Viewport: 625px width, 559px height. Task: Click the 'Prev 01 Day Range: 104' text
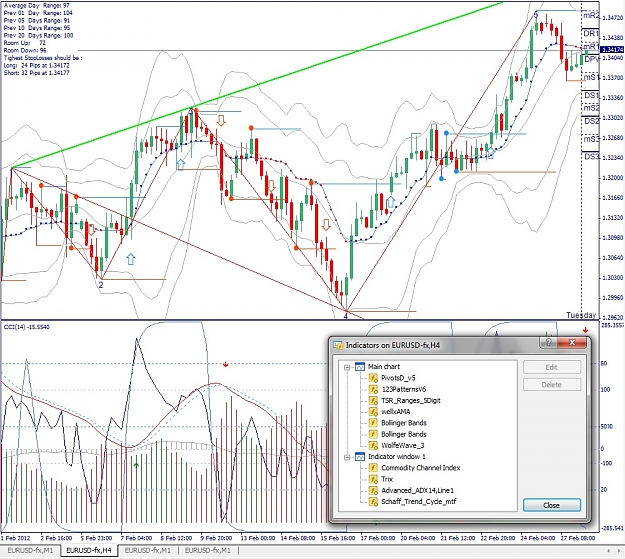[38, 13]
